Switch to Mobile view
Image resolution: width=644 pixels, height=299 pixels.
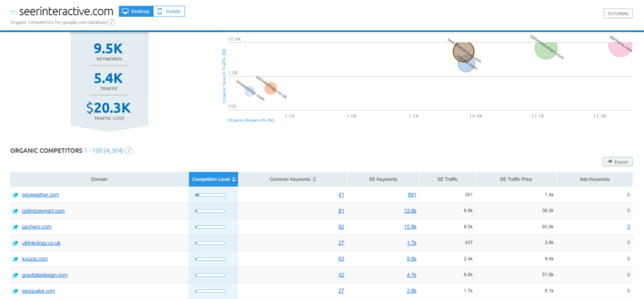click(x=169, y=11)
